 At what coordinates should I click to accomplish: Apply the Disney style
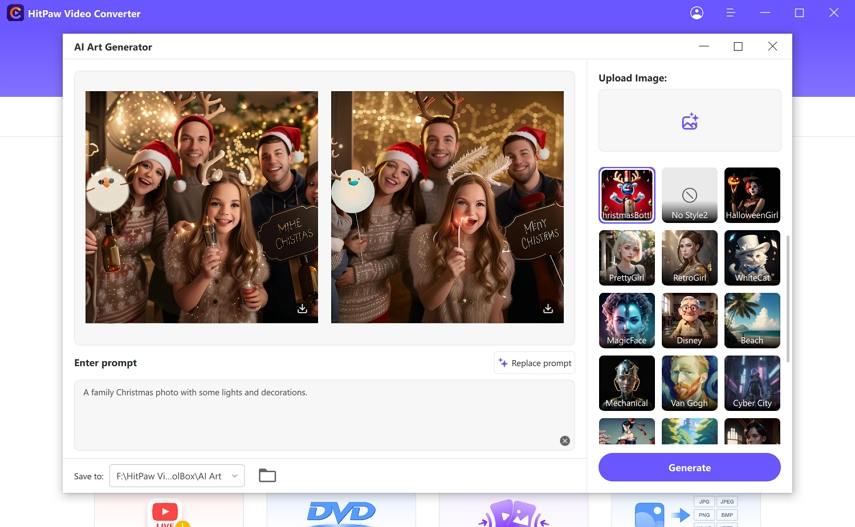689,320
